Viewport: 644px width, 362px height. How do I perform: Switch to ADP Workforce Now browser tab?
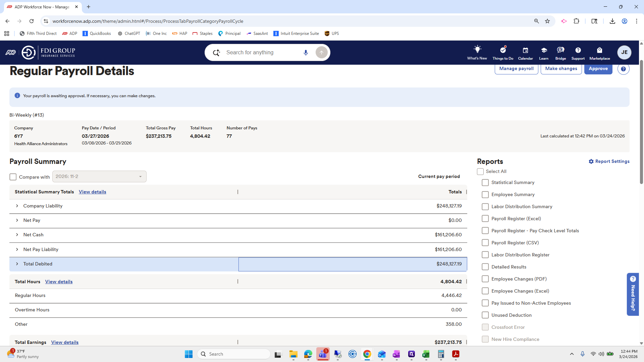pyautogui.click(x=42, y=7)
